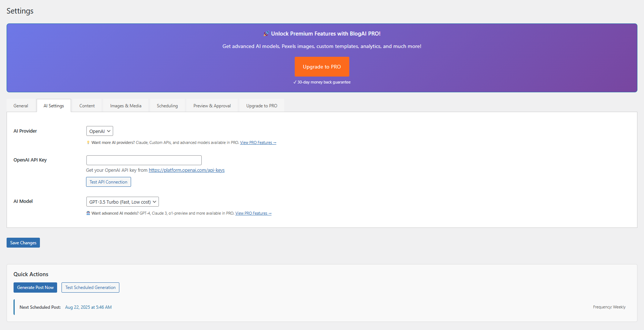Focus the OpenAI API Key field
644x330 pixels.
point(144,160)
